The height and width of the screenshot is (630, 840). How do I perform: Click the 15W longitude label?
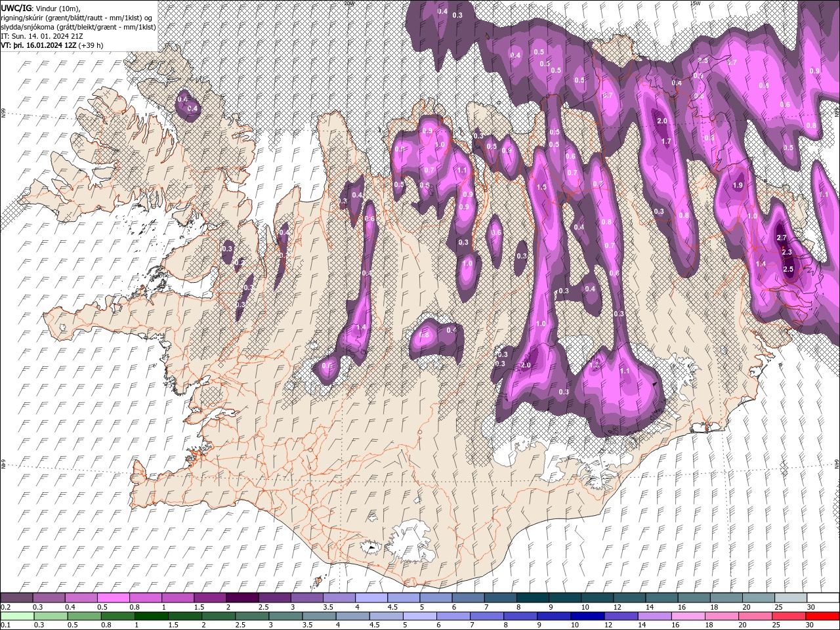coord(694,3)
